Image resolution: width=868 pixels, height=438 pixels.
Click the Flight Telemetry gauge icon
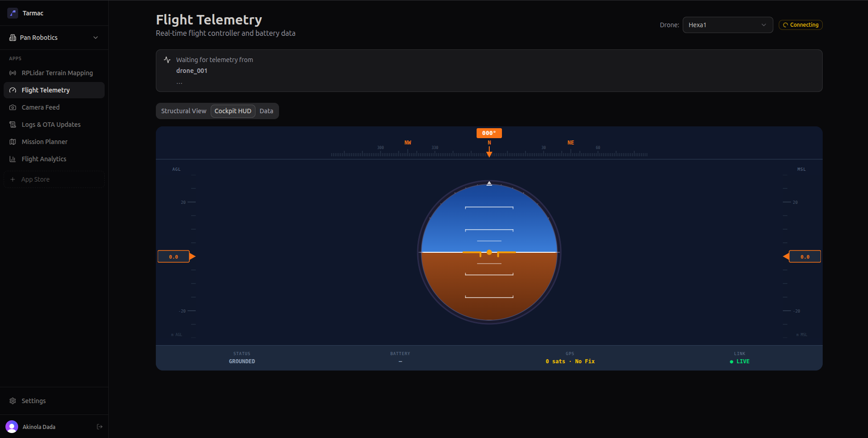pyautogui.click(x=13, y=90)
